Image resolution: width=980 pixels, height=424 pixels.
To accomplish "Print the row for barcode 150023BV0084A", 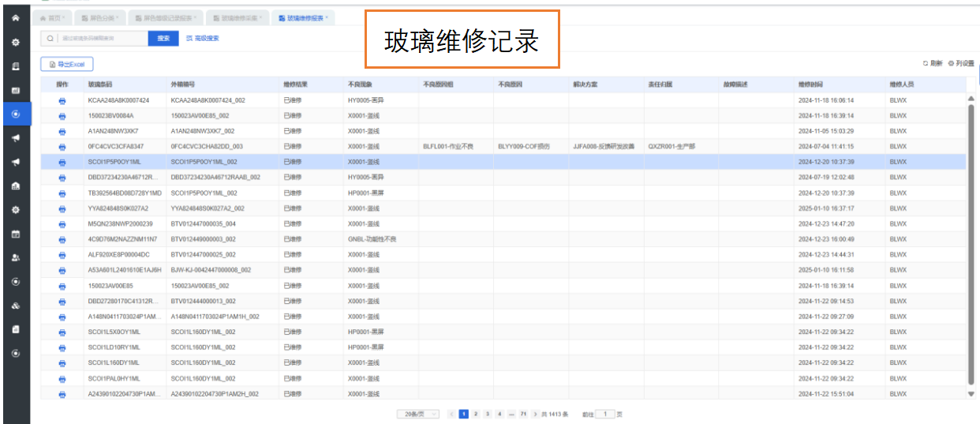I will (x=62, y=116).
